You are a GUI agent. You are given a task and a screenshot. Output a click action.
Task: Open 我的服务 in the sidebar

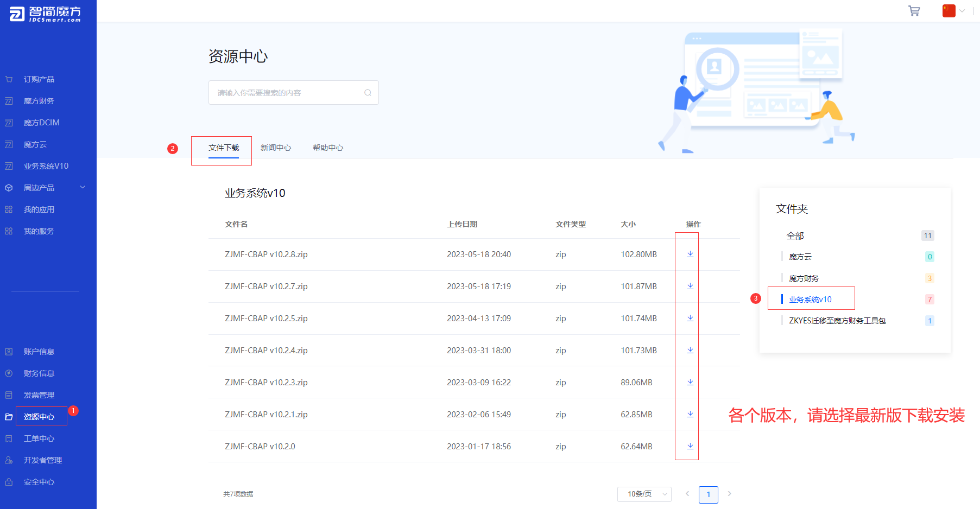tap(39, 231)
